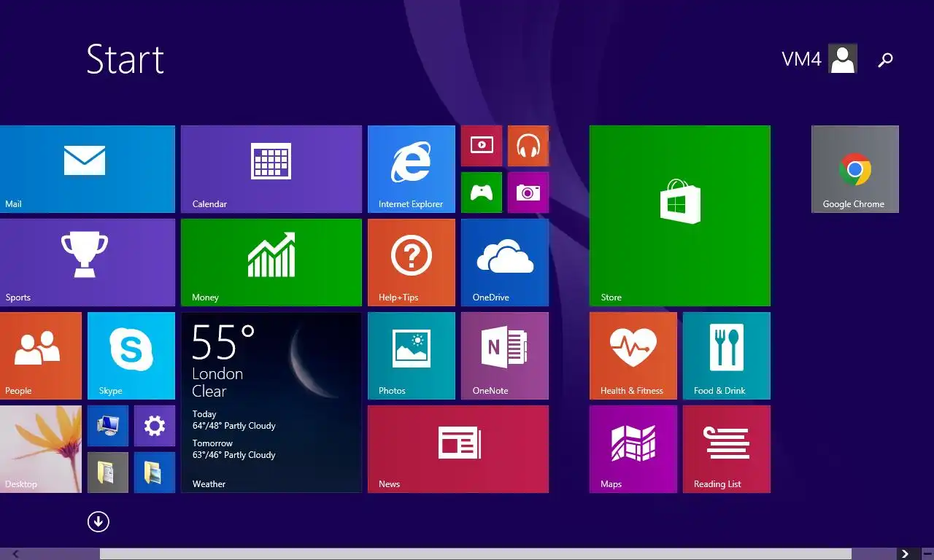Screen dimensions: 934x560
Task: Open the Sports trophy tile
Action: (x=88, y=262)
